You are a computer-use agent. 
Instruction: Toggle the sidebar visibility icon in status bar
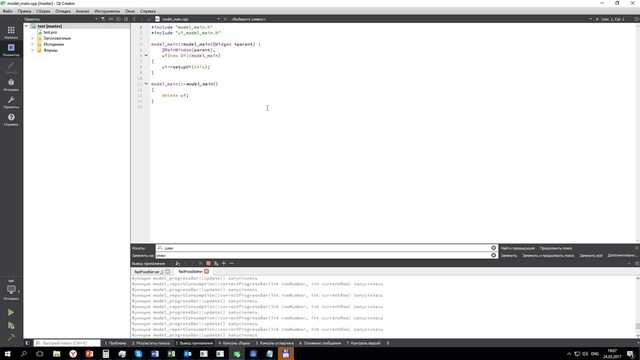click(28, 343)
